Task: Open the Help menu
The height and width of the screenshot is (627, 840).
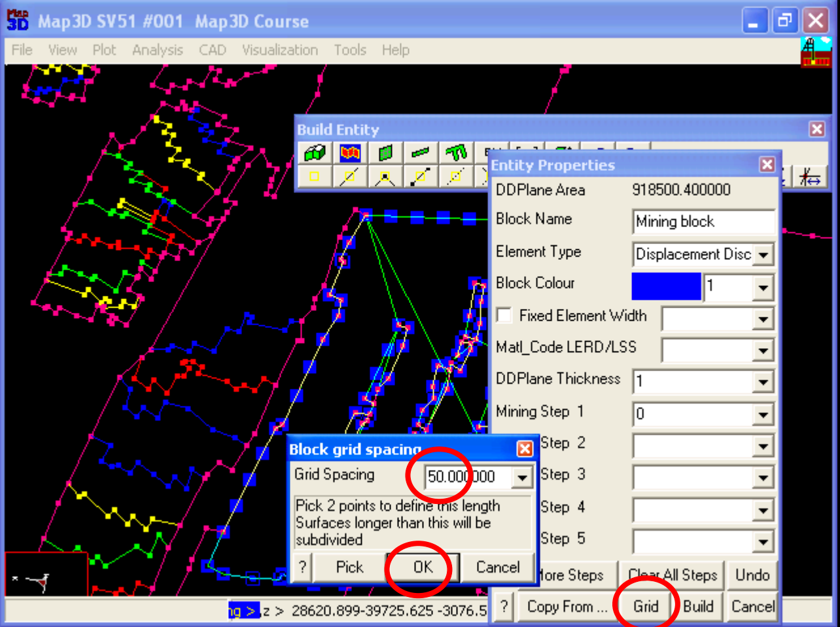Action: pos(396,50)
